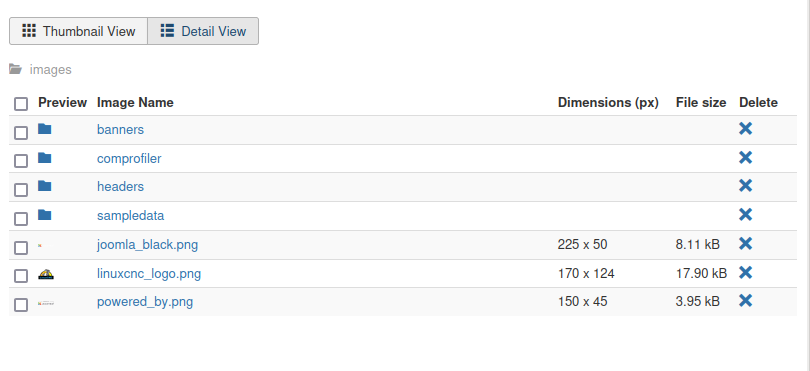The height and width of the screenshot is (371, 810).
Task: Open the joomla_black.png file link
Action: (147, 244)
